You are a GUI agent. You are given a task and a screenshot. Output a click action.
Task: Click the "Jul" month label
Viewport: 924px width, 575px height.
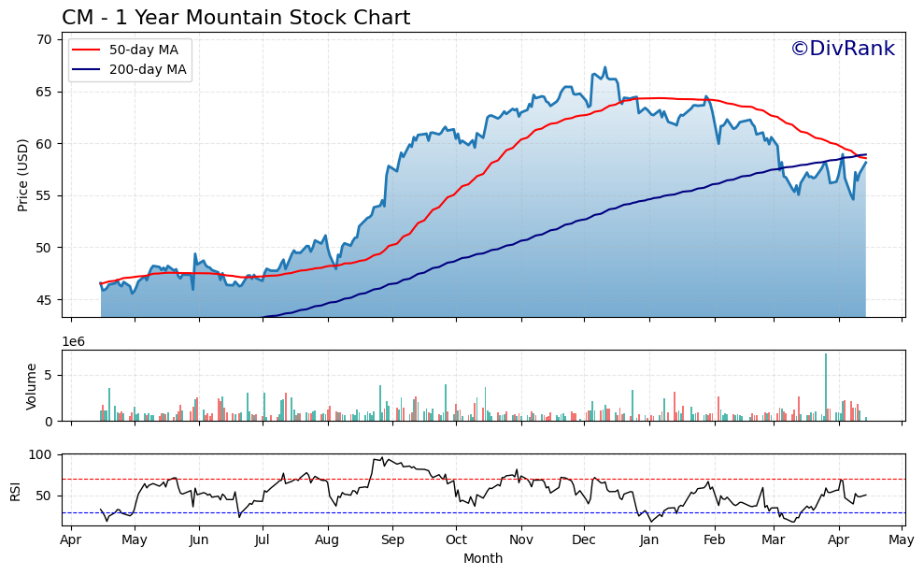point(263,540)
